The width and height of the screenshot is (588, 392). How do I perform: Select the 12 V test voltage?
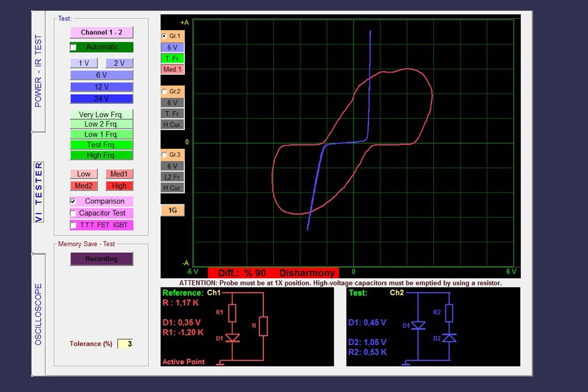101,87
